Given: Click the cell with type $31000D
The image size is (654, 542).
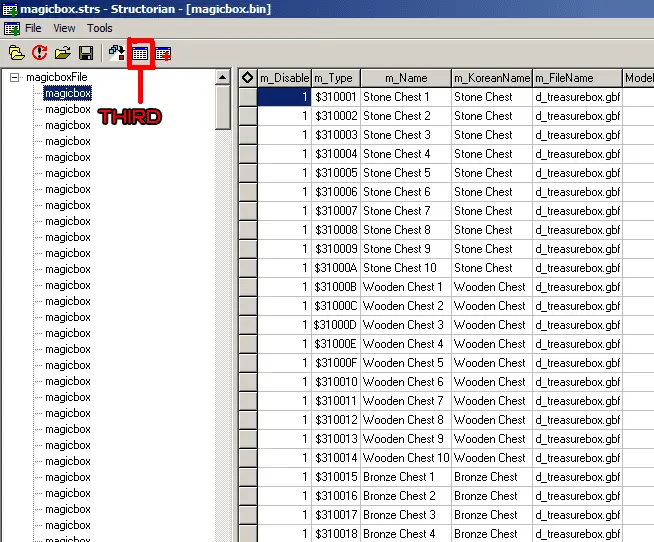Looking at the screenshot, I should [x=336, y=325].
